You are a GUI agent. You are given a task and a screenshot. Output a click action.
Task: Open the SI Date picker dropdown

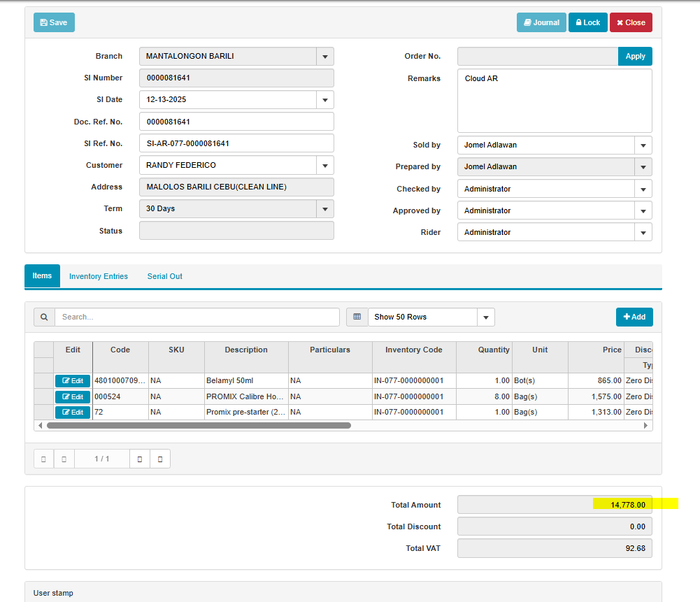click(x=324, y=100)
